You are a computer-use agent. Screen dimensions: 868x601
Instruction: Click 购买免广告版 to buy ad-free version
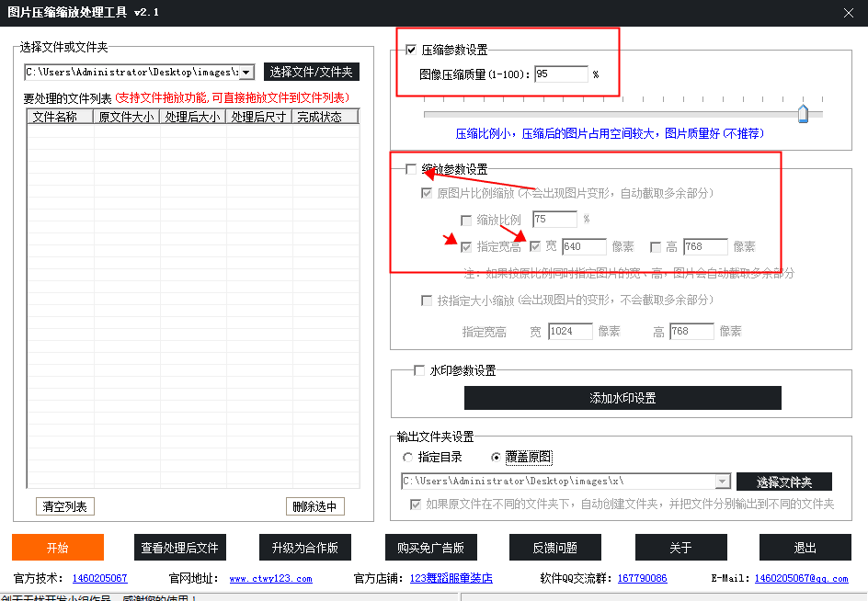click(x=430, y=547)
